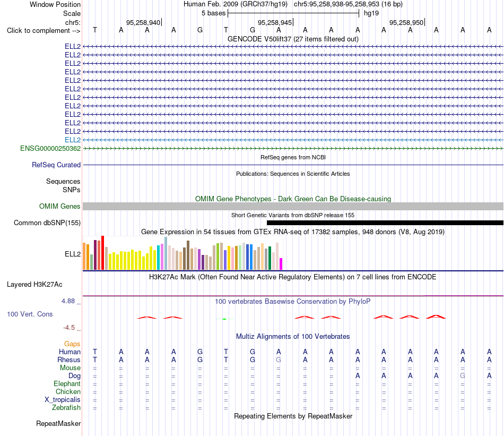
Task: Click the 'RefSeq genes from NCBI' title
Action: click(x=293, y=157)
